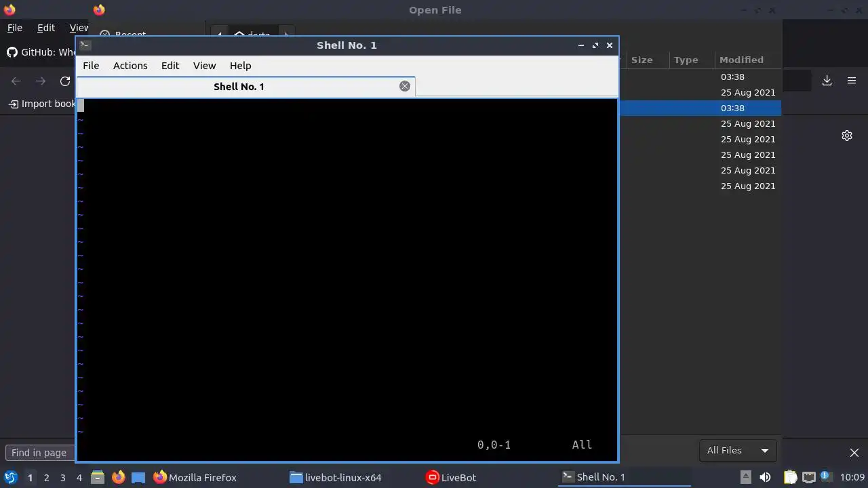Select the GitHub tab in Firefox
The height and width of the screenshot is (488, 868).
41,52
